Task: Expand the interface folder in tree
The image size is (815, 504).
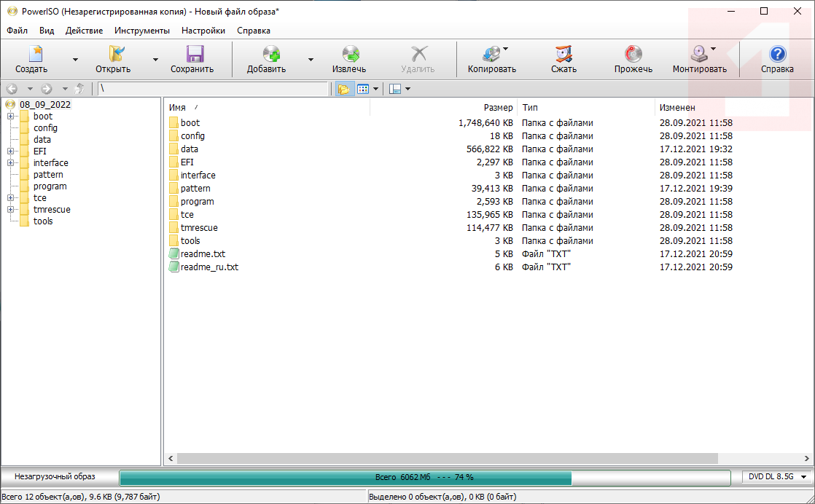Action: (10, 163)
